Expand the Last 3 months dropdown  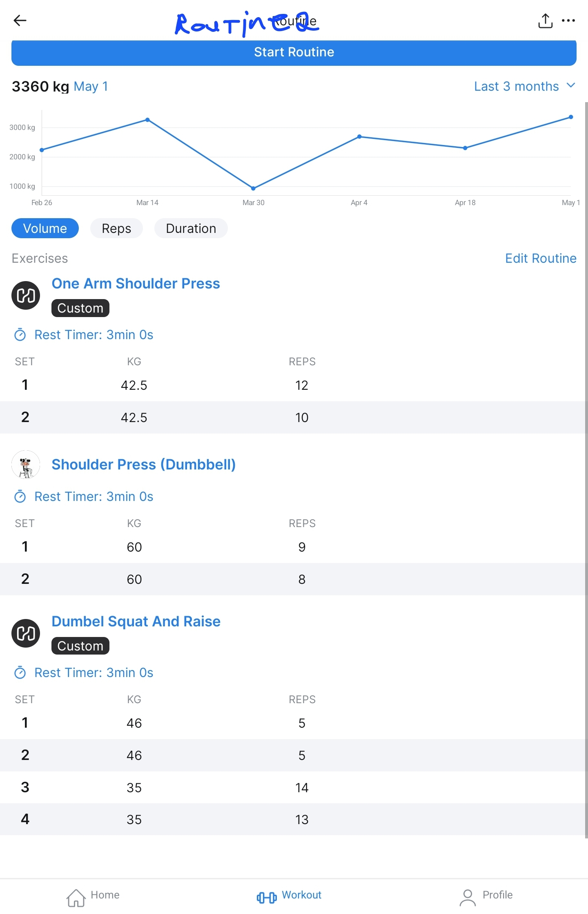[524, 86]
